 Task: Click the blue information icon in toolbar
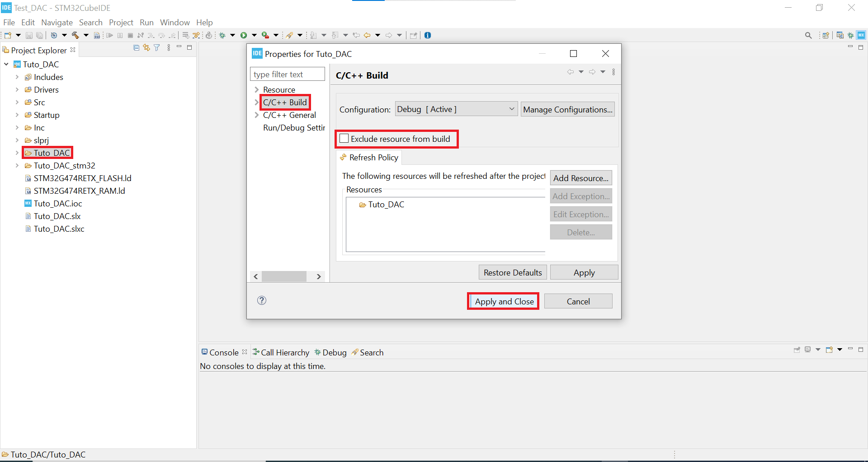click(428, 35)
